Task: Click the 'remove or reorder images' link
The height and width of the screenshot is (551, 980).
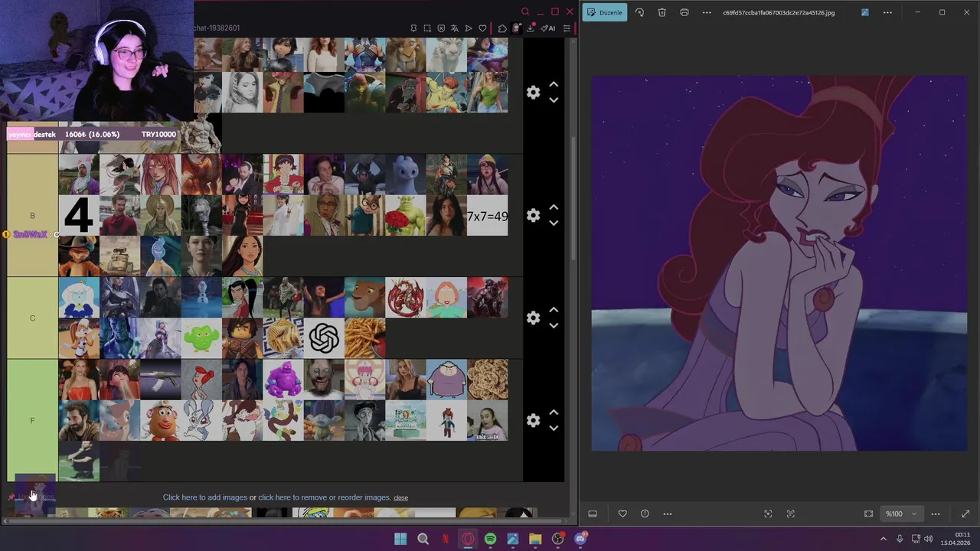Action: [x=324, y=497]
